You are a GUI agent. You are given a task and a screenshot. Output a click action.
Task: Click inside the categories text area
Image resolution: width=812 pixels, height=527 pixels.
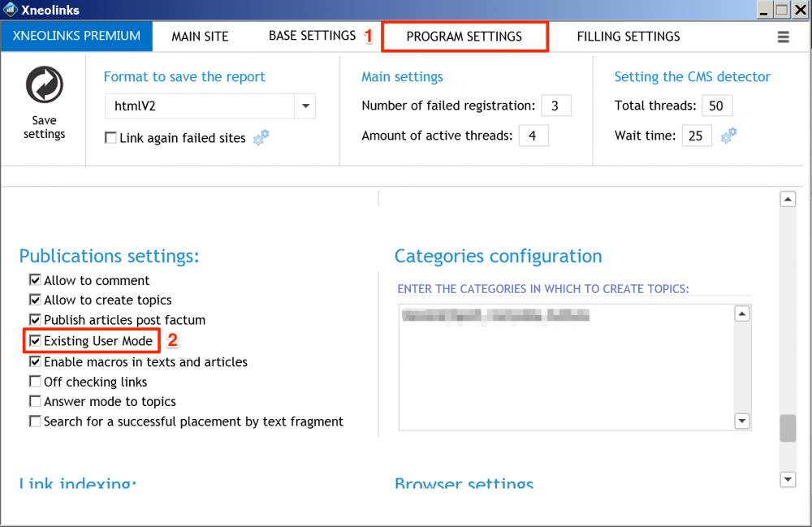click(x=567, y=367)
